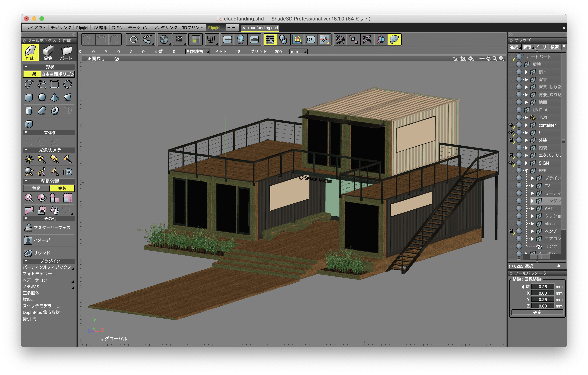
Task: Open the モデリング layout tab
Action: (x=61, y=28)
